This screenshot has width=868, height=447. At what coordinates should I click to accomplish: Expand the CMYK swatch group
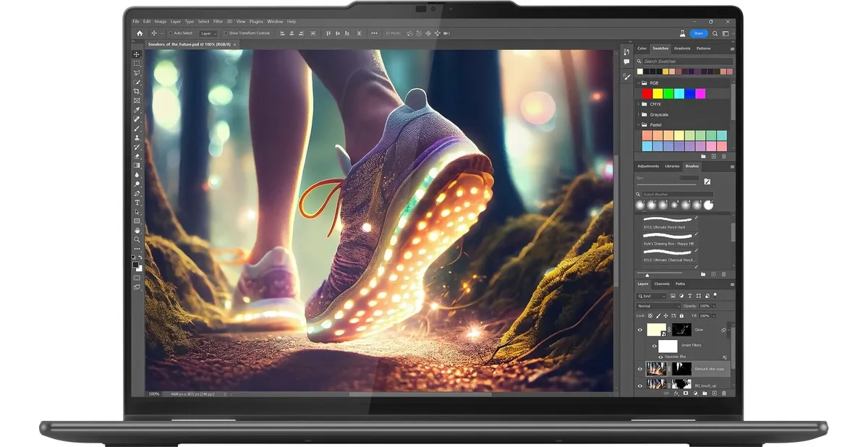coord(639,104)
